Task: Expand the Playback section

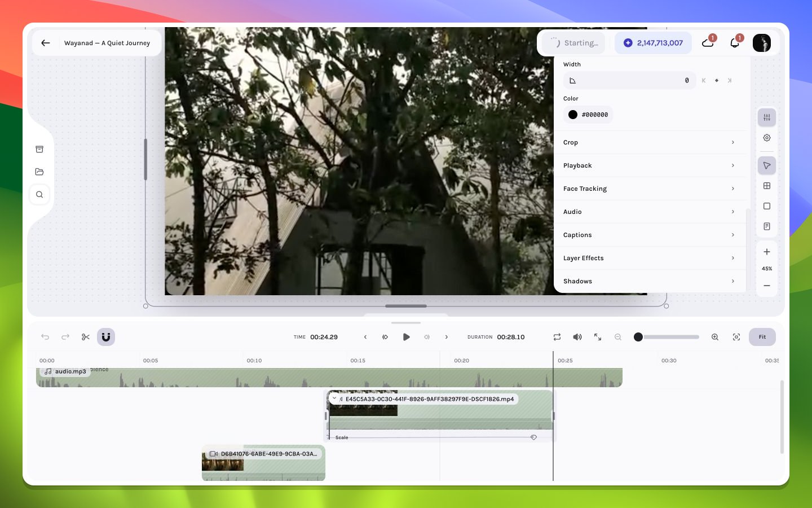Action: click(650, 165)
